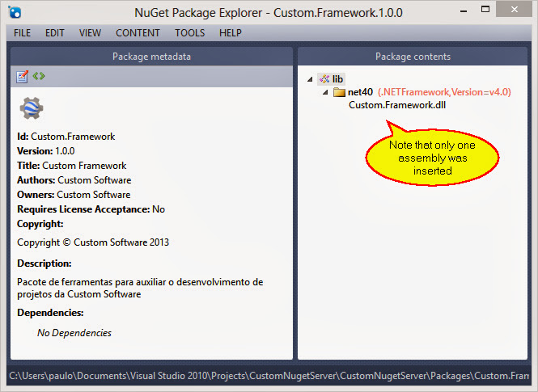Image resolution: width=538 pixels, height=392 pixels.
Task: Open the VIEW menu
Action: click(91, 33)
